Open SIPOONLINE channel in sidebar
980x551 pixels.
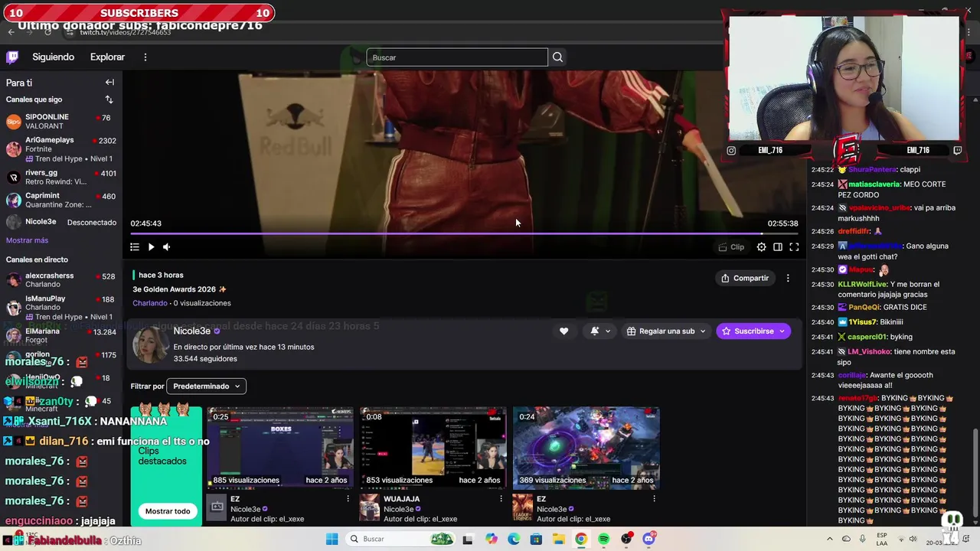click(60, 122)
